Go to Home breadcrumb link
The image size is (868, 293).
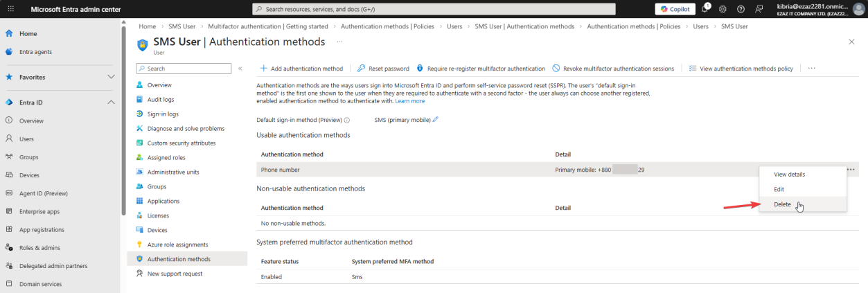(x=147, y=26)
